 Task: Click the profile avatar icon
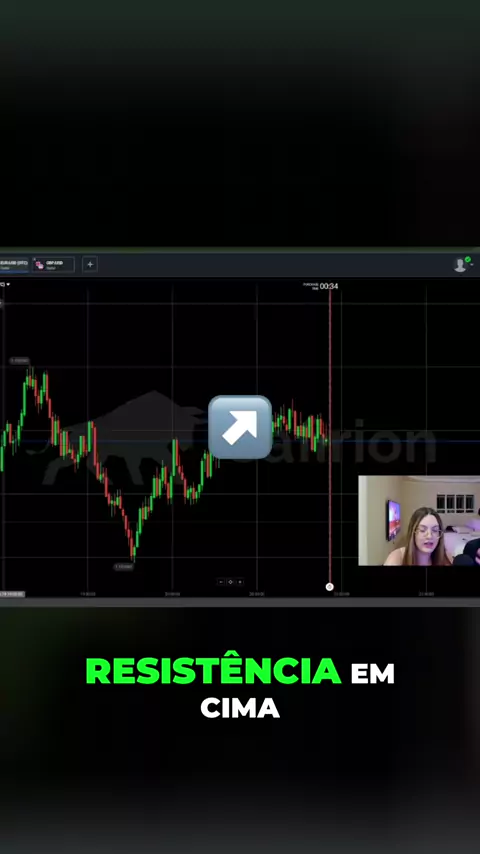(460, 265)
